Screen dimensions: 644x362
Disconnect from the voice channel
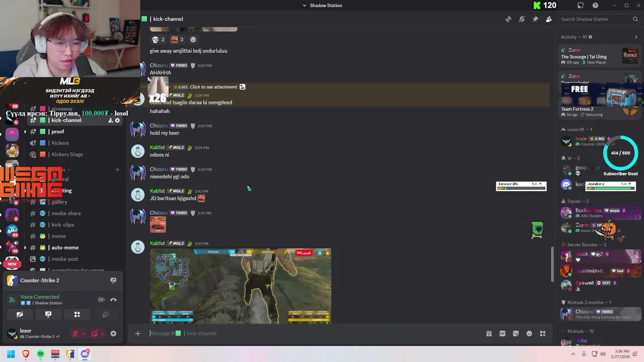113,300
